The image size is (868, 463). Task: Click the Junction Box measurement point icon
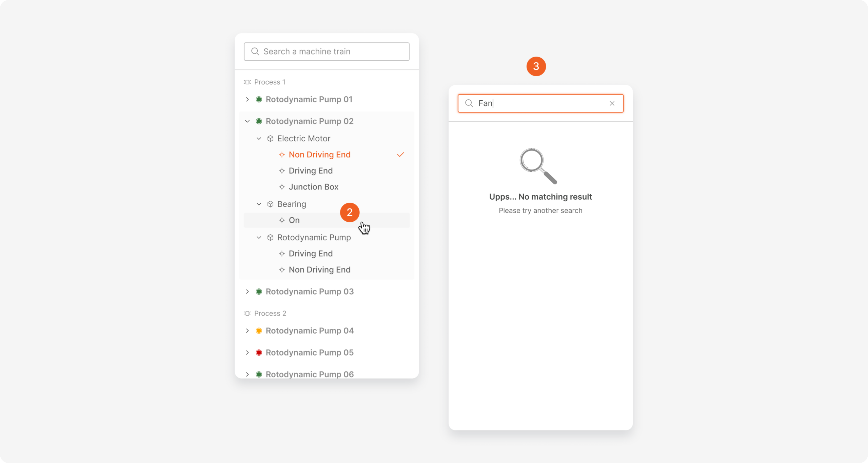pos(281,186)
